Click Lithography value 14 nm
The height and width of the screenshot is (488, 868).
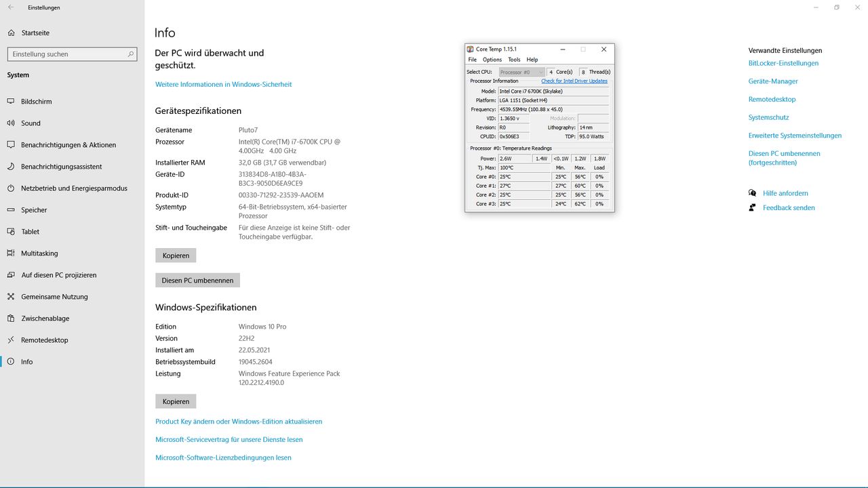(x=593, y=127)
